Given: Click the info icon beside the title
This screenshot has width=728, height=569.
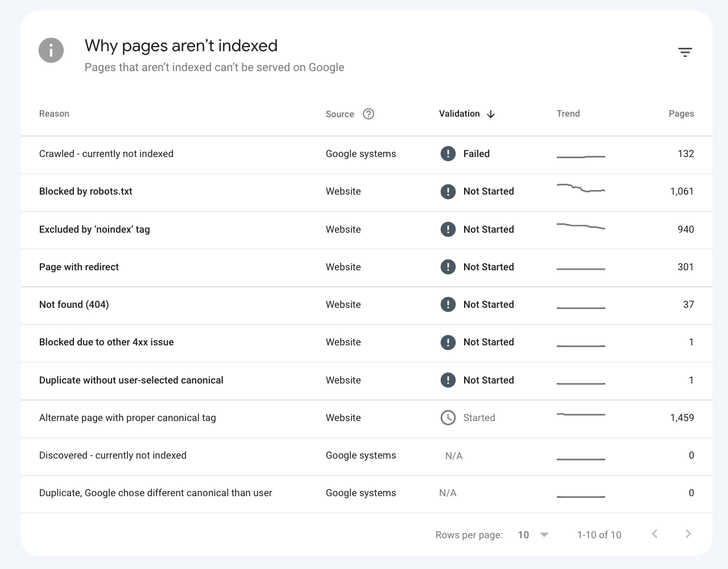Looking at the screenshot, I should 51,51.
